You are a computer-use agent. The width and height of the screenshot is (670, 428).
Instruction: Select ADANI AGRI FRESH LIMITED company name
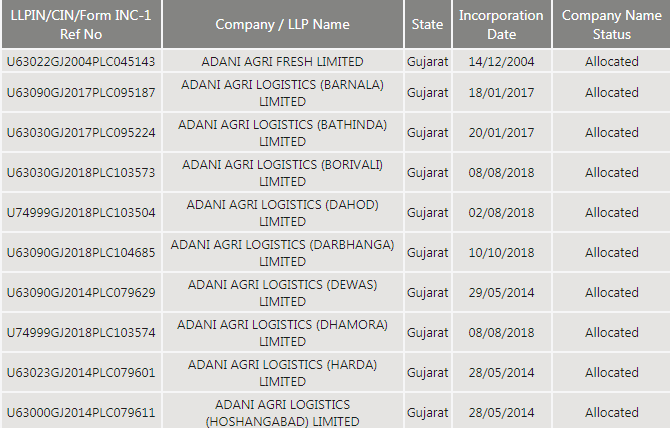pos(282,61)
